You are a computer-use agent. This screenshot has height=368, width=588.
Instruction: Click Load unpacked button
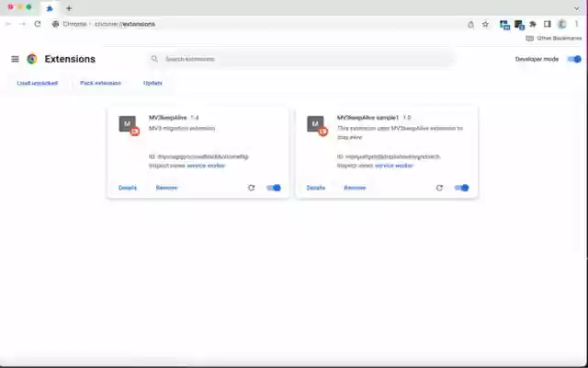coord(38,83)
